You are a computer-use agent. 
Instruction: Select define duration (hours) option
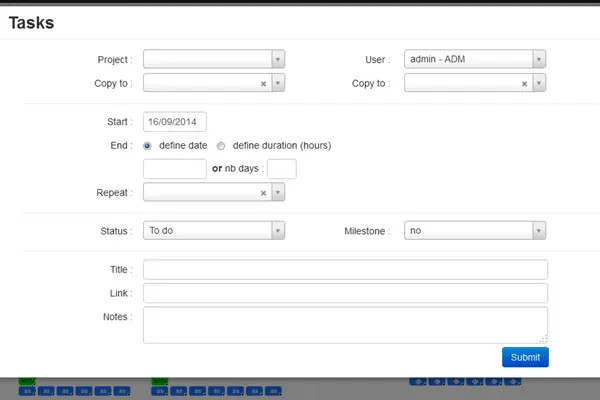click(x=221, y=145)
